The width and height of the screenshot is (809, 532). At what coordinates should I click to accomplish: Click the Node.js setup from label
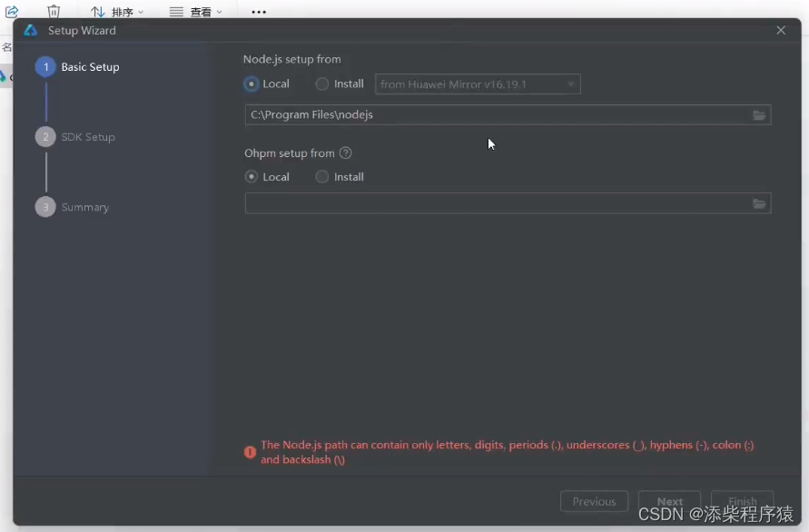(292, 59)
